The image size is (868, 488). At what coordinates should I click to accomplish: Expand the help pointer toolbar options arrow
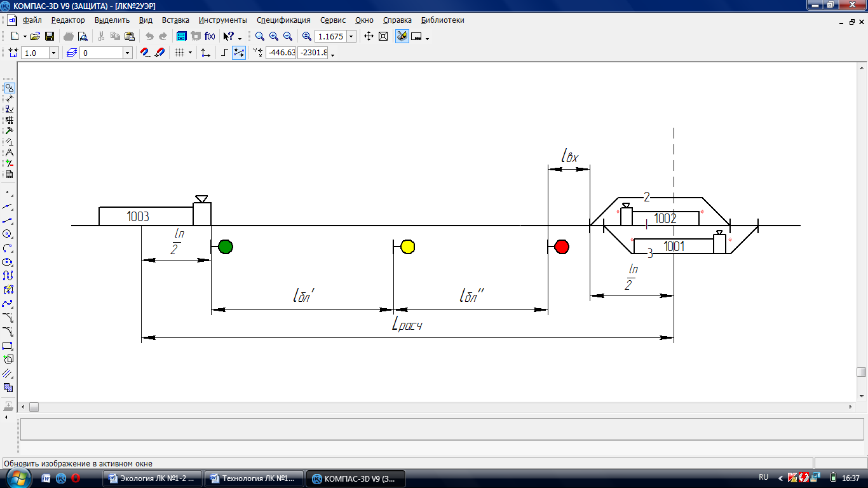(240, 39)
